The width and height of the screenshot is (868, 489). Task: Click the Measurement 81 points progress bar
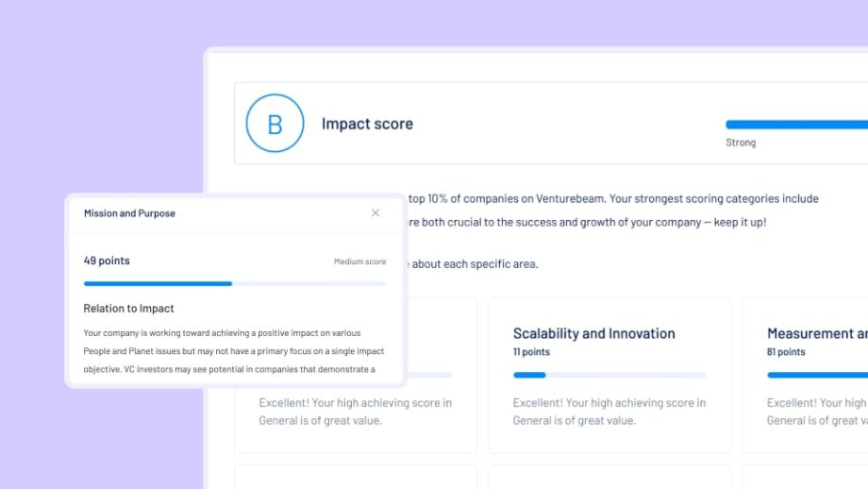point(817,375)
